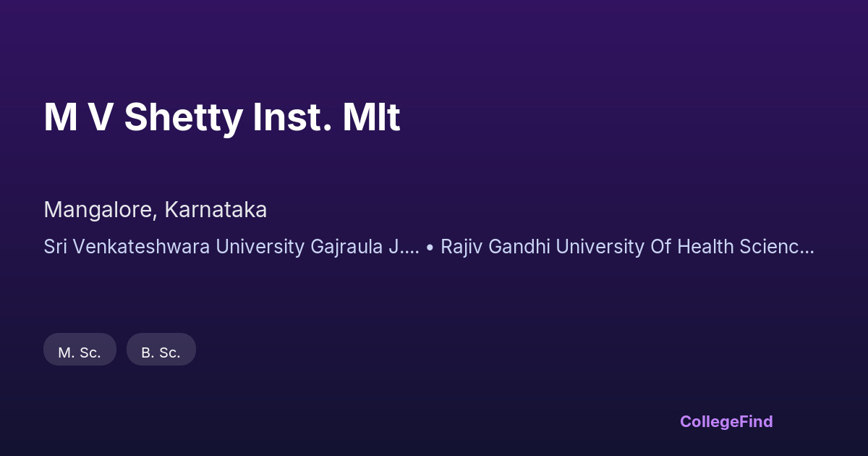868x456 pixels.
Task: Click the word Shetty in the heading
Action: (184, 118)
